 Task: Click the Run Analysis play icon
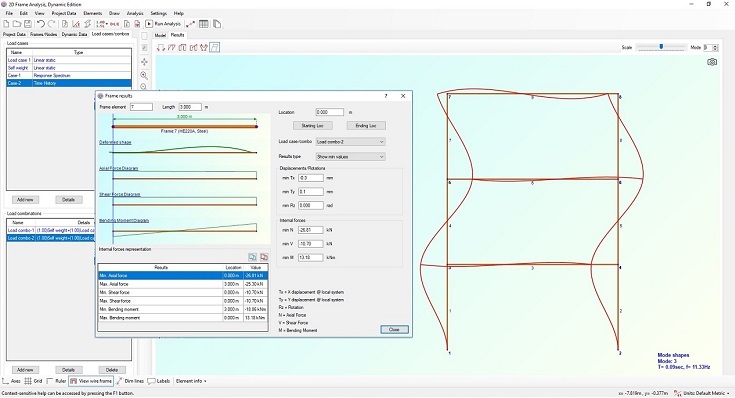coord(149,24)
